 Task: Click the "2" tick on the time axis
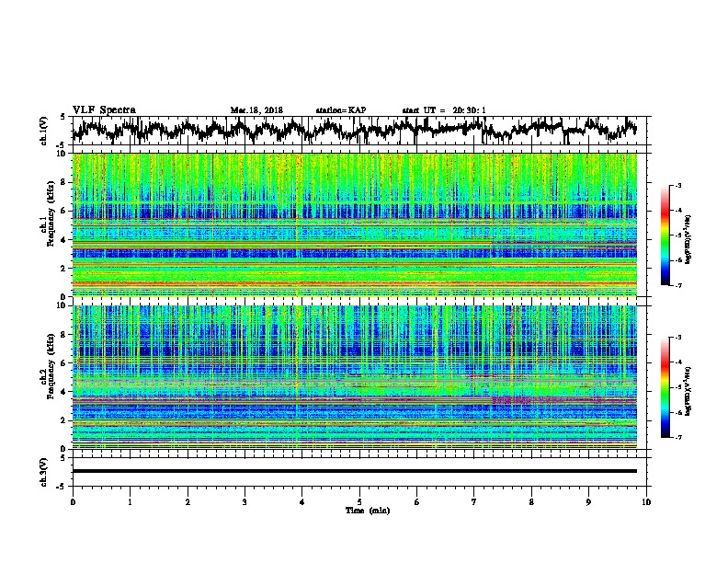[x=188, y=502]
